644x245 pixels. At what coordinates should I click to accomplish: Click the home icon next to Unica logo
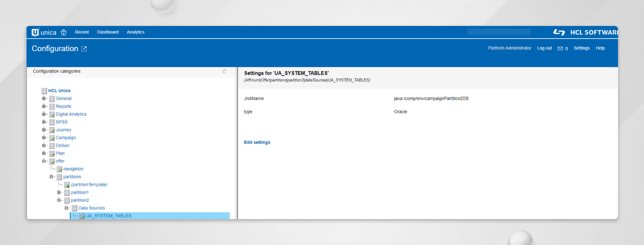tap(64, 32)
